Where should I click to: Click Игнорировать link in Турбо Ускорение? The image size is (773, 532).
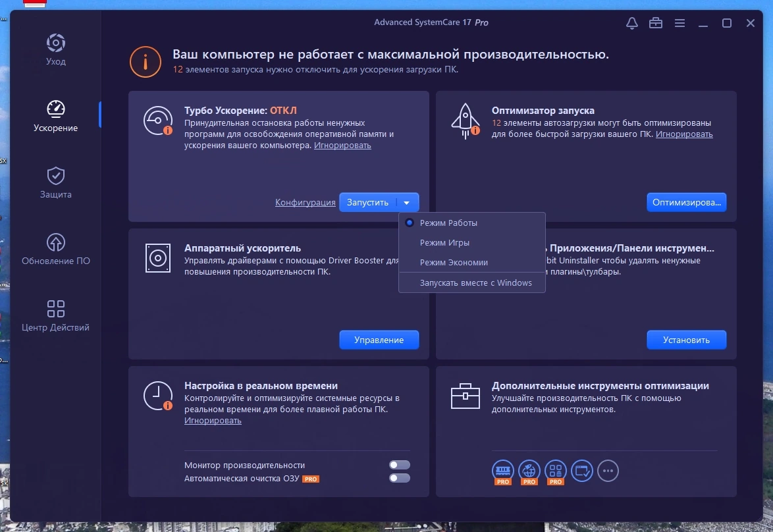click(x=342, y=146)
